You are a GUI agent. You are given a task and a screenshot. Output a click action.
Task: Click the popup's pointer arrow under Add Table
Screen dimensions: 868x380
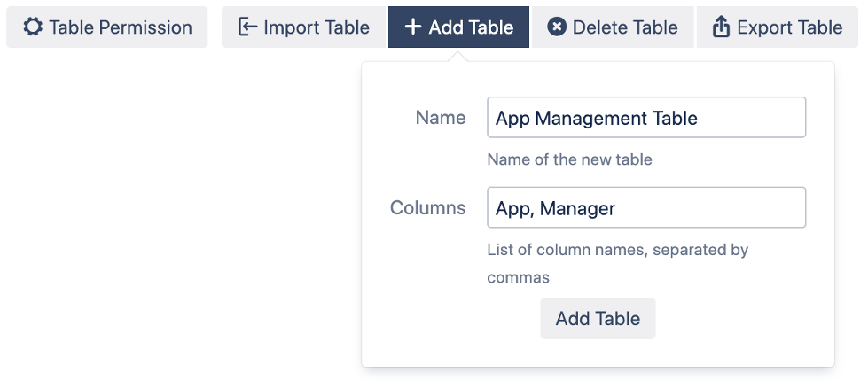tap(458, 57)
